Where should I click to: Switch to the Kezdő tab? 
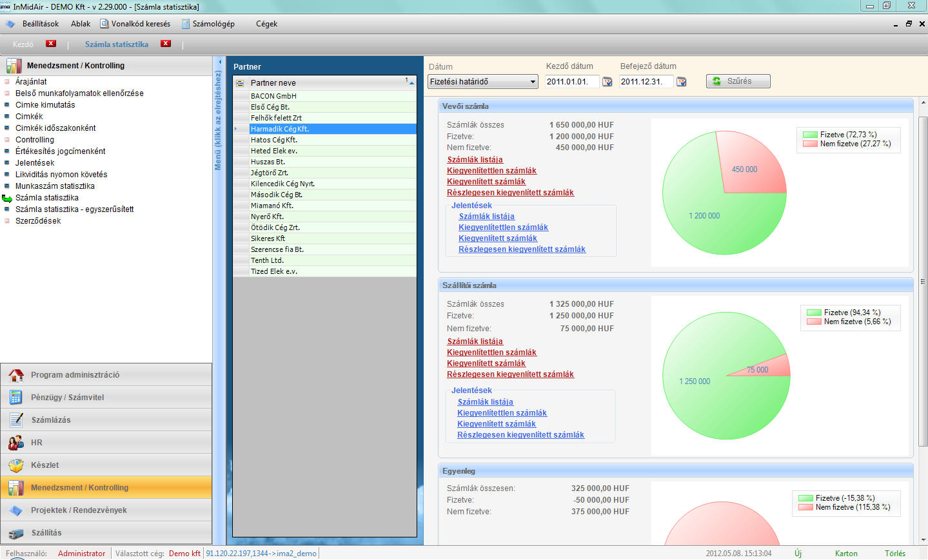tap(23, 44)
